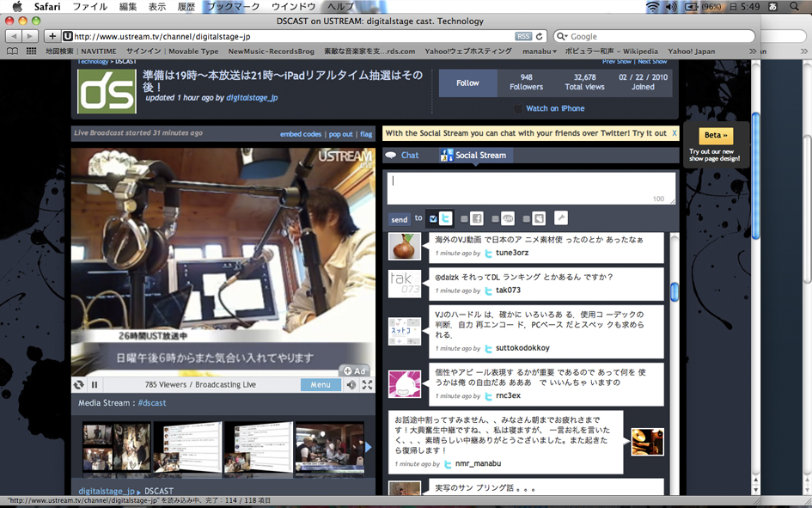Enable the fourth service send checkbox
812x508 pixels.
(x=527, y=219)
